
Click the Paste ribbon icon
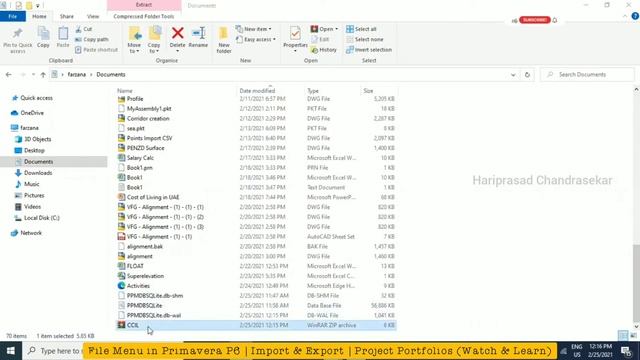(63, 37)
